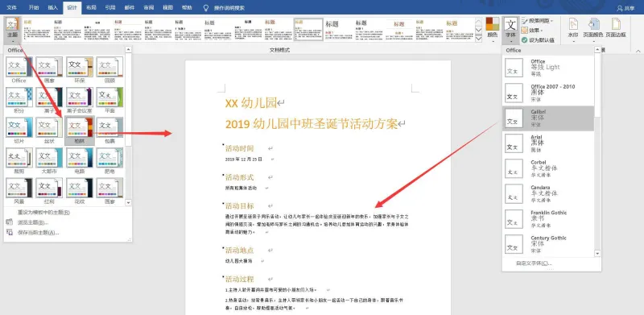Open the 段落间距 paragraph spacing option

tap(538, 21)
